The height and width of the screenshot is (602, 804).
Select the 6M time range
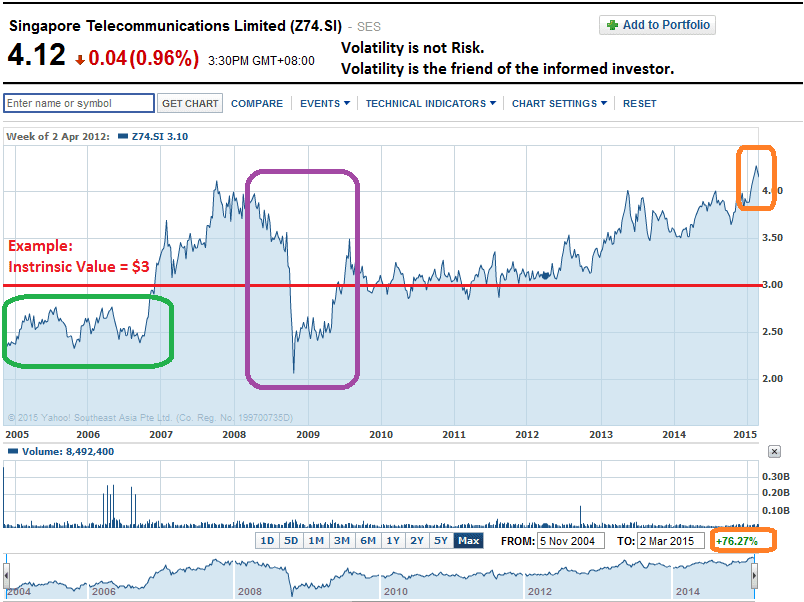point(368,540)
